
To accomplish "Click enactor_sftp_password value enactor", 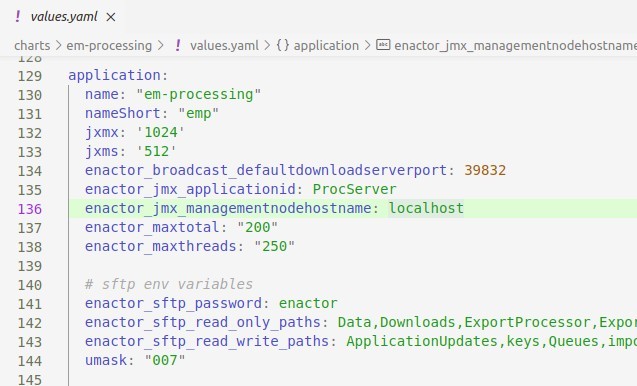I will [308, 303].
